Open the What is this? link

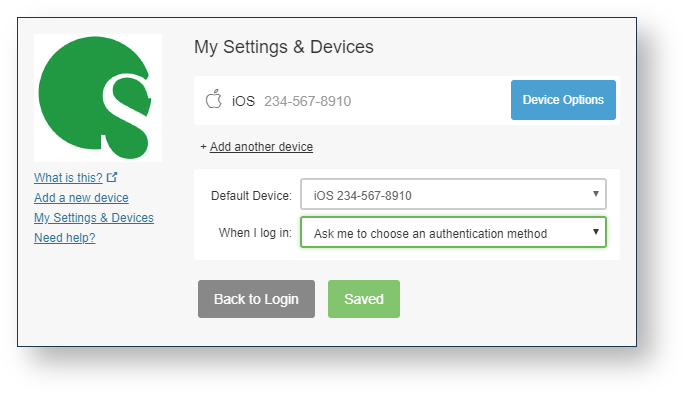tap(68, 178)
